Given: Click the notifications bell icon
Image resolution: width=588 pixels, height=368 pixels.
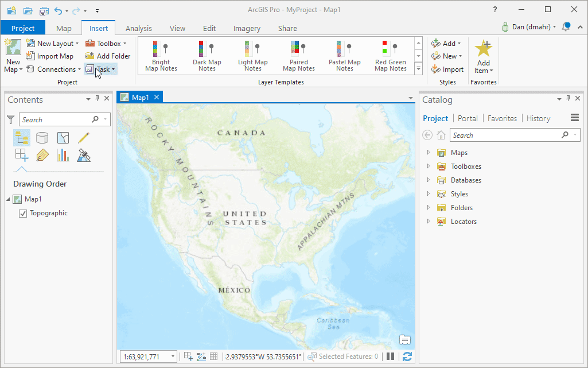Looking at the screenshot, I should tap(566, 26).
